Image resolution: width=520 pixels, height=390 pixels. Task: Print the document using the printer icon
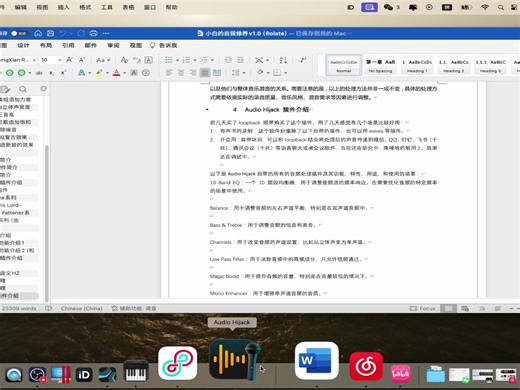94,33
